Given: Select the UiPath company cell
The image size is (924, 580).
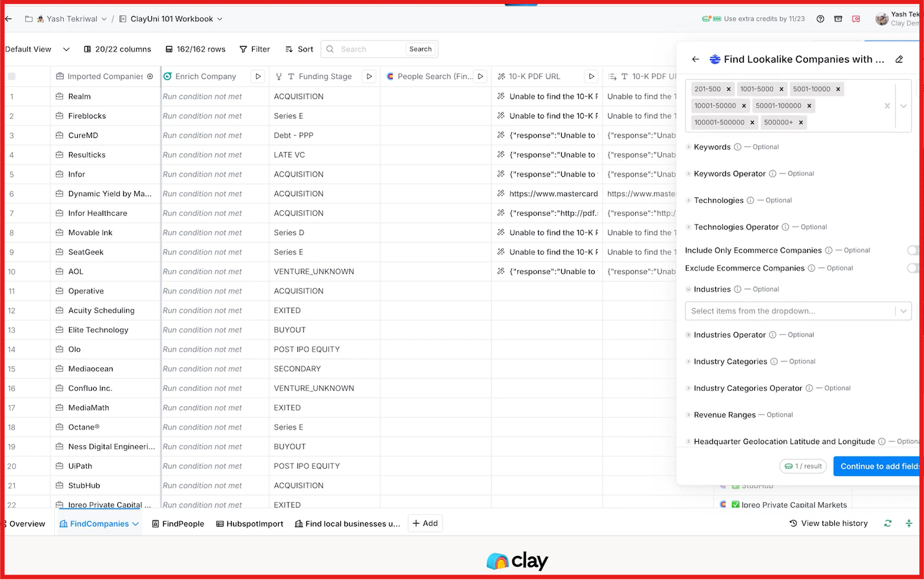Looking at the screenshot, I should (x=106, y=466).
